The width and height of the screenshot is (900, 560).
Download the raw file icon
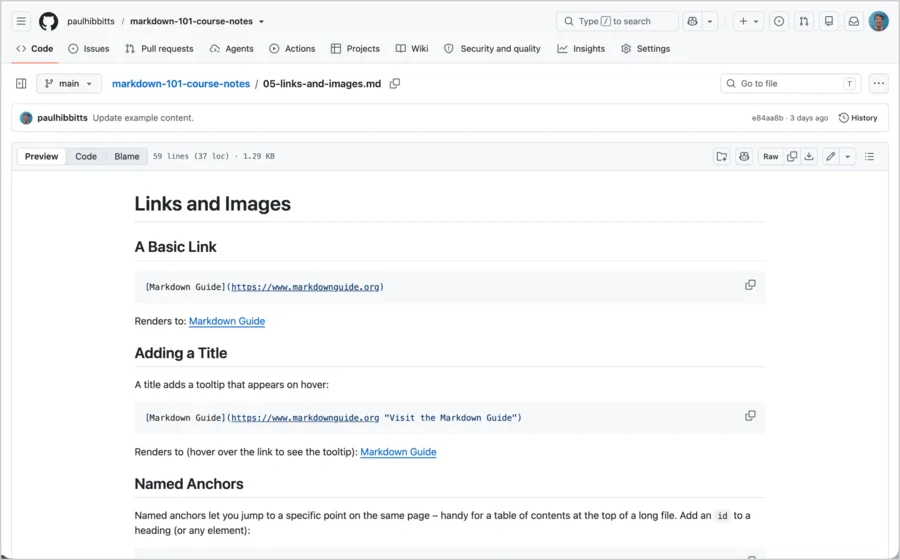(x=809, y=157)
